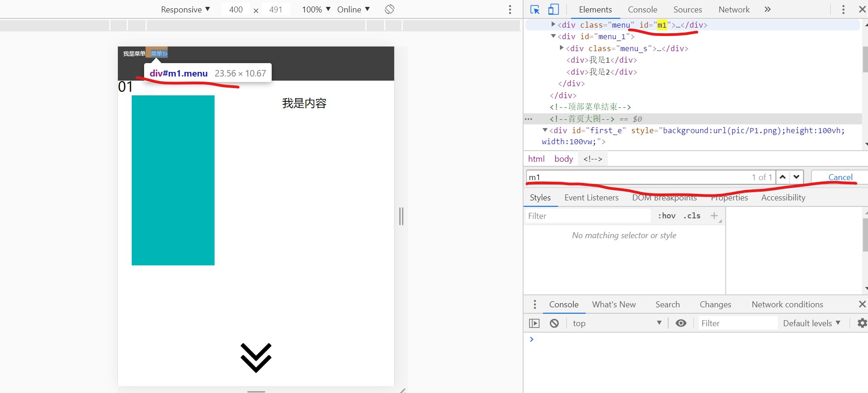868x393 pixels.
Task: Click the ellipsis beside the 首页大图 comment
Action: click(x=529, y=119)
